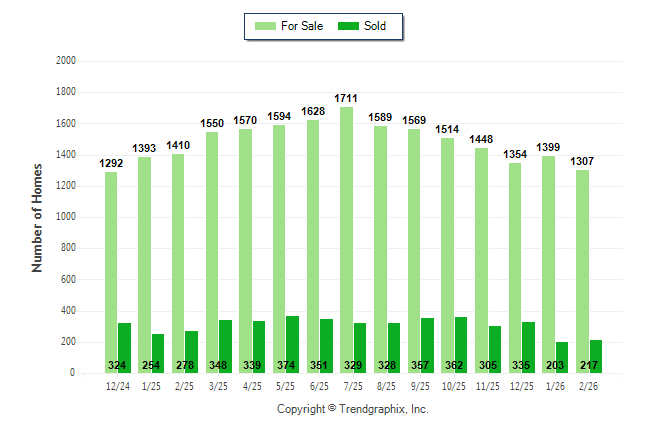646x434 pixels.
Task: Click the 2/26 For Sale bar
Action: pos(582,271)
